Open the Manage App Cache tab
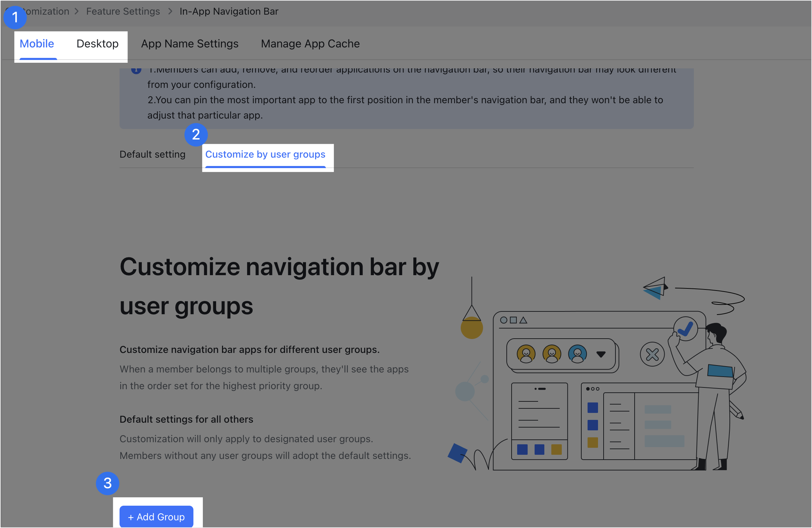This screenshot has width=812, height=528. click(x=310, y=44)
